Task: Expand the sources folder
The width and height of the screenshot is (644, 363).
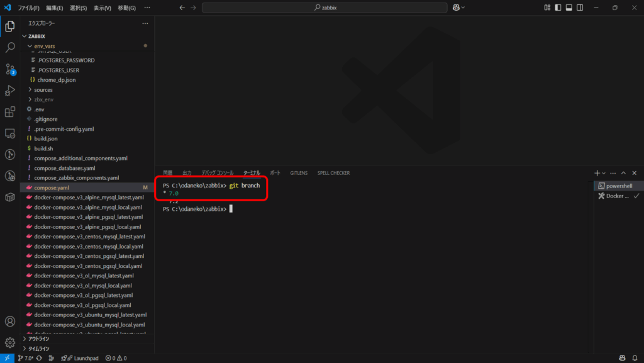Action: click(x=87, y=90)
